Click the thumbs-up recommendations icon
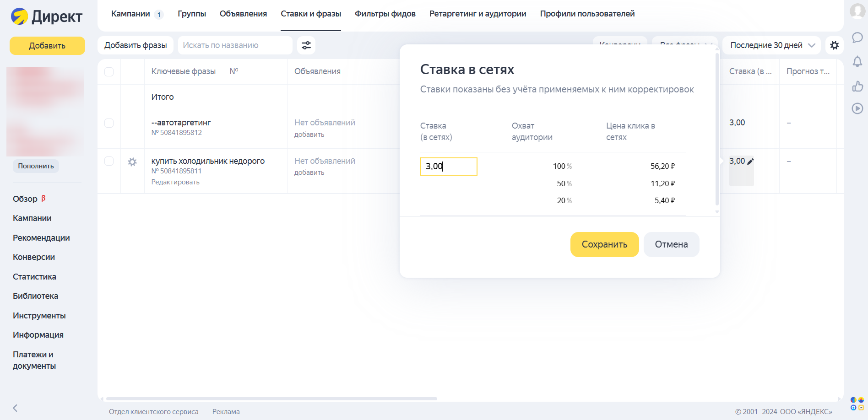The height and width of the screenshot is (420, 868). click(857, 86)
